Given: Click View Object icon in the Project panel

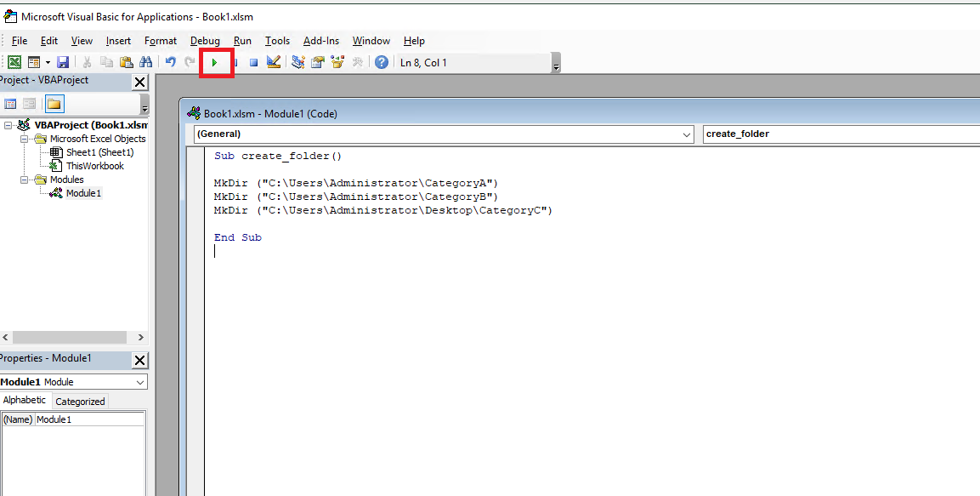Looking at the screenshot, I should pos(30,104).
